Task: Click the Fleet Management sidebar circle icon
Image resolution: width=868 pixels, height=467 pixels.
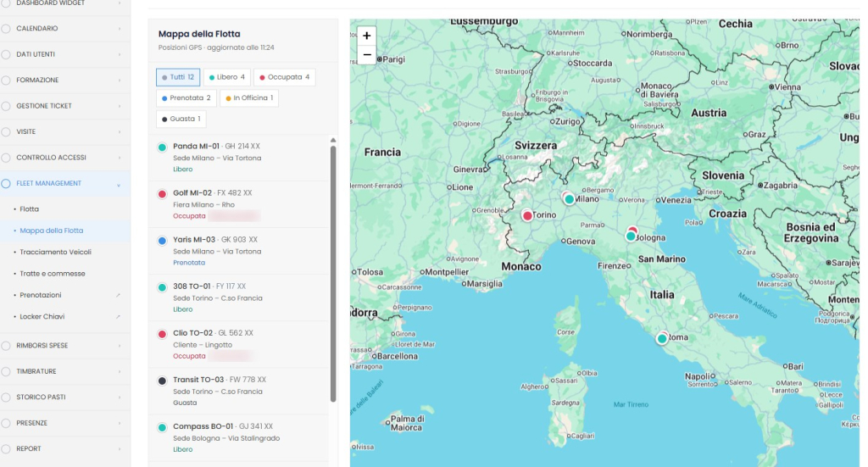Action: (x=6, y=183)
